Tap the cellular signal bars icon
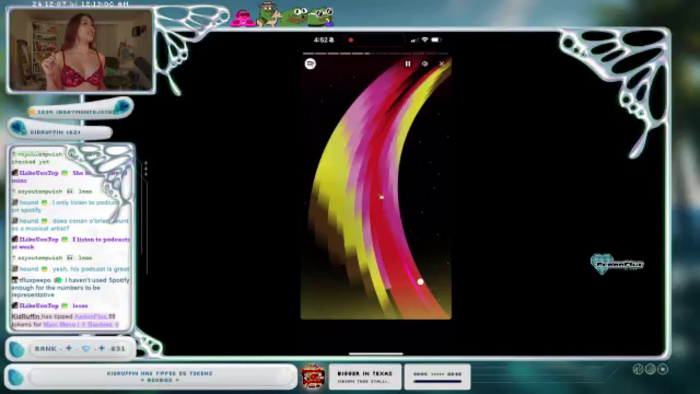Viewport: 700px width, 394px height. [414, 40]
